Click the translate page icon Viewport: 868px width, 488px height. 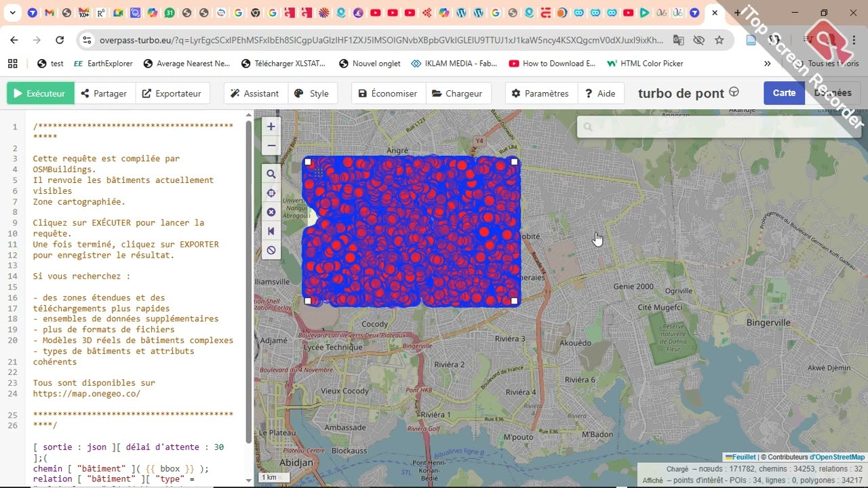[x=678, y=40]
